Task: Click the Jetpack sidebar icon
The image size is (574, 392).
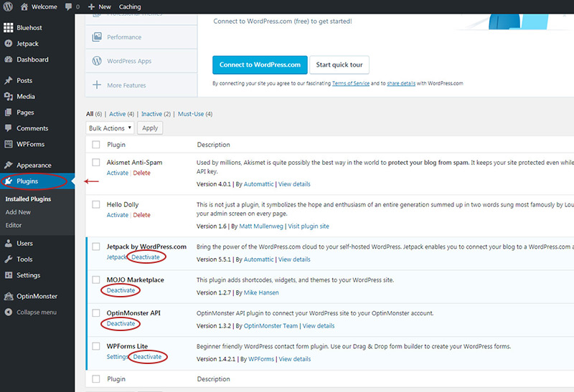Action: tap(9, 44)
